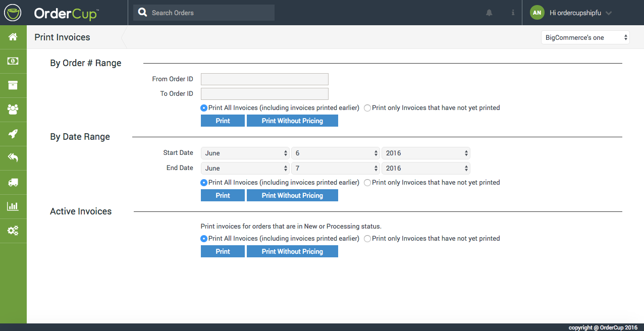
Task: Open the Start Date month dropdown
Action: click(245, 153)
